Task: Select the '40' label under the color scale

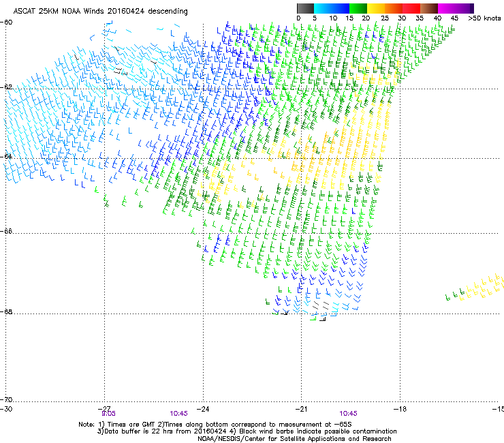Action: pyautogui.click(x=437, y=18)
